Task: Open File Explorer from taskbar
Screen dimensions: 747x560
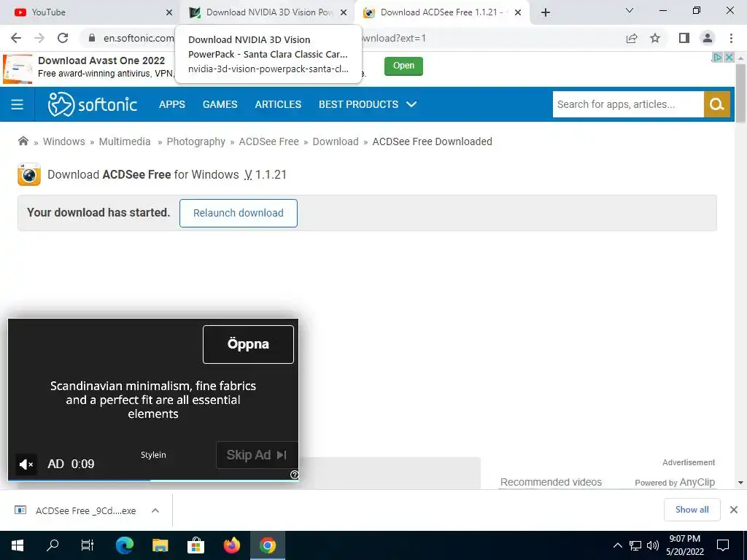Action: (x=160, y=545)
